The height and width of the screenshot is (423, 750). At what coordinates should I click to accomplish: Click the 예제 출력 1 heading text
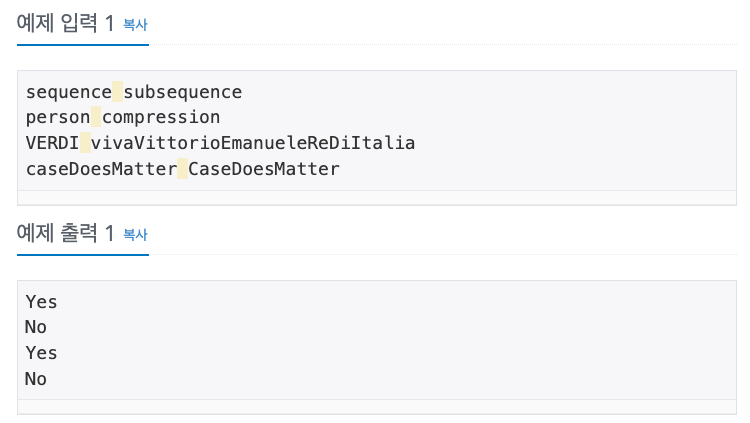[x=66, y=233]
